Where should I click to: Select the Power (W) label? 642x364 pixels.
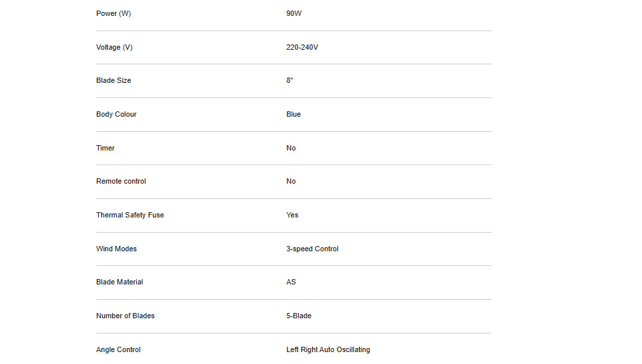pyautogui.click(x=114, y=13)
